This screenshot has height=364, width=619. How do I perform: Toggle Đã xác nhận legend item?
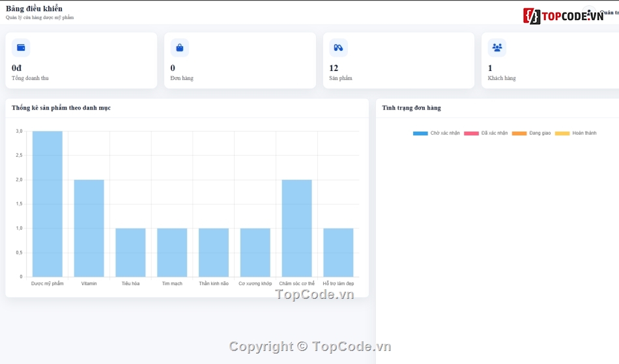(x=485, y=133)
